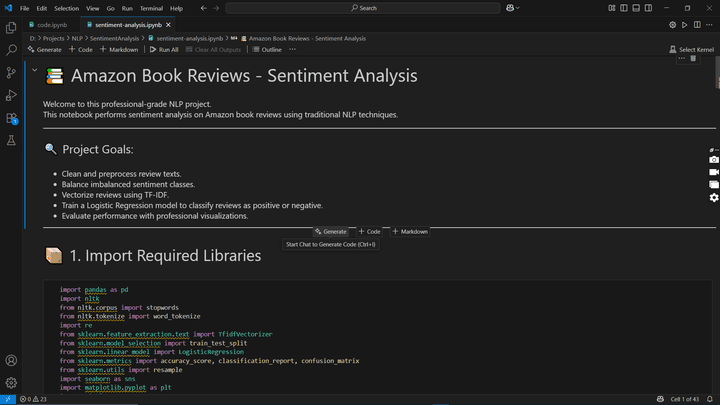The height and width of the screenshot is (405, 720).
Task: Open the Accounts icon in activity bar
Action: (11, 360)
